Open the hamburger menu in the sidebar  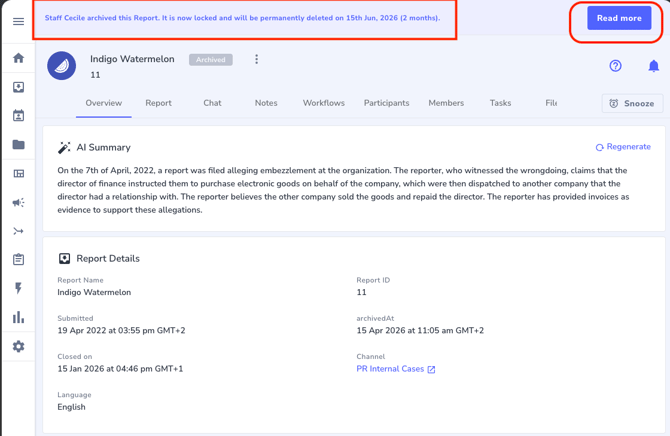tap(18, 21)
